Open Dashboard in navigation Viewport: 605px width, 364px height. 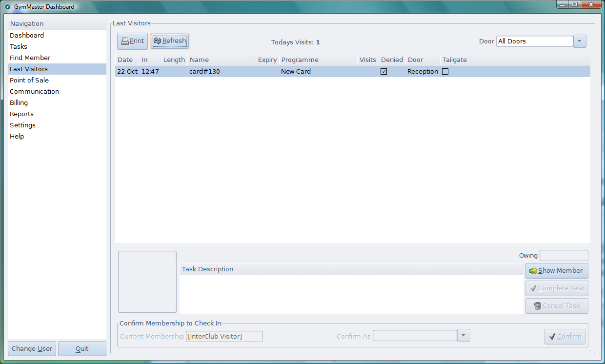click(x=57, y=35)
